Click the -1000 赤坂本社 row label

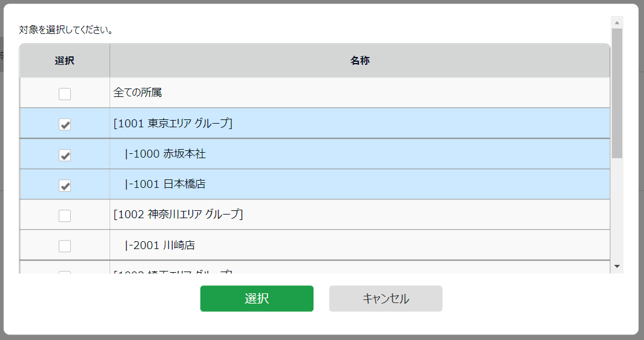[x=166, y=154]
